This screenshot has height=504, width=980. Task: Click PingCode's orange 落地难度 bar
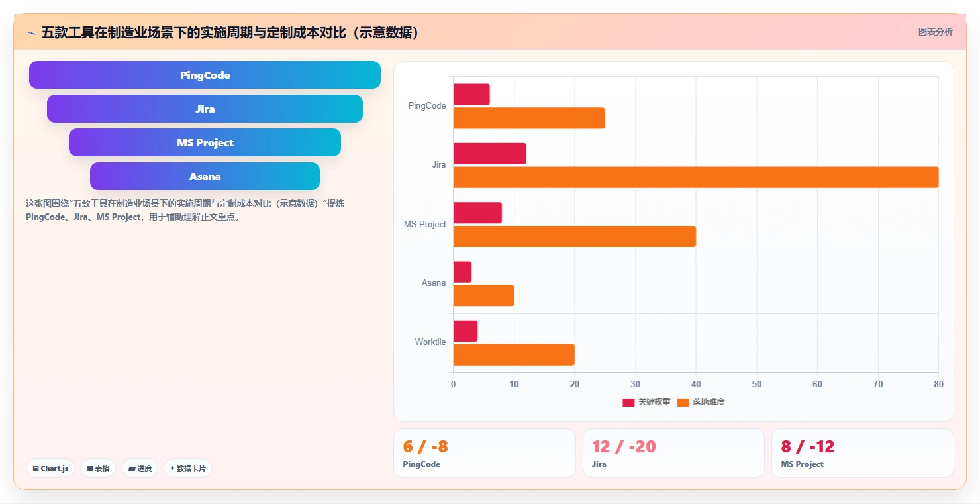pyautogui.click(x=529, y=118)
